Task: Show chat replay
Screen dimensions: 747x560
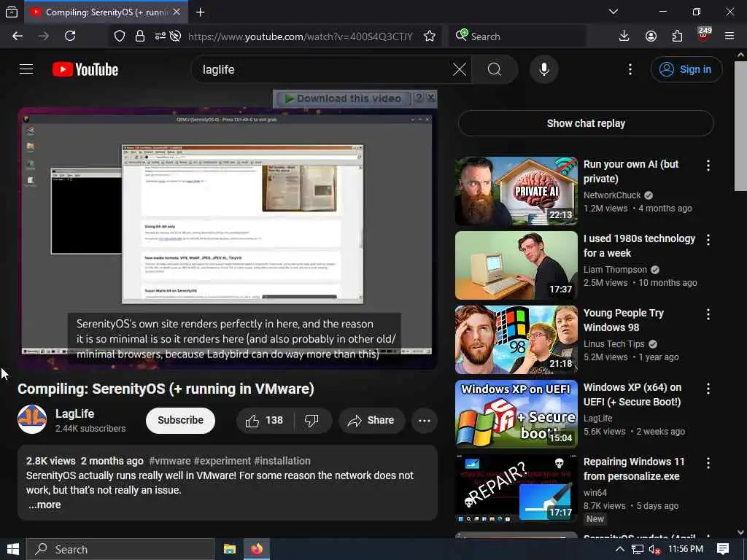Action: tap(586, 123)
